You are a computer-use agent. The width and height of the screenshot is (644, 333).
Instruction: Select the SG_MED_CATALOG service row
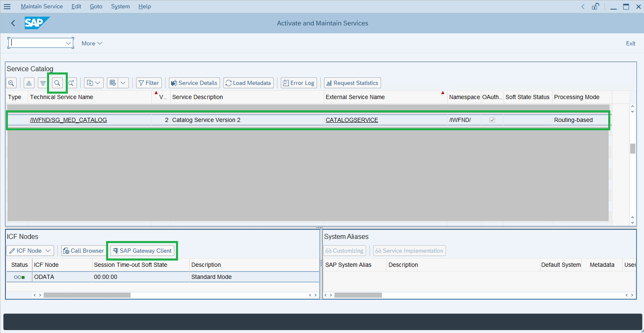pos(17,119)
